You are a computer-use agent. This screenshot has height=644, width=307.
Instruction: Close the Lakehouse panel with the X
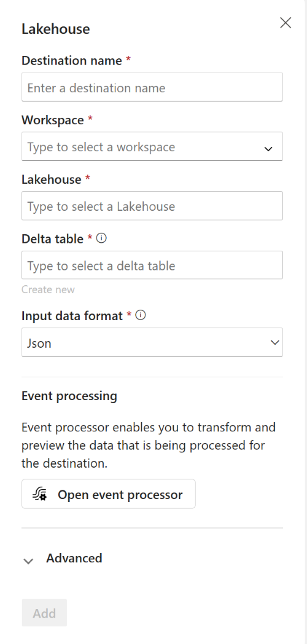286,23
